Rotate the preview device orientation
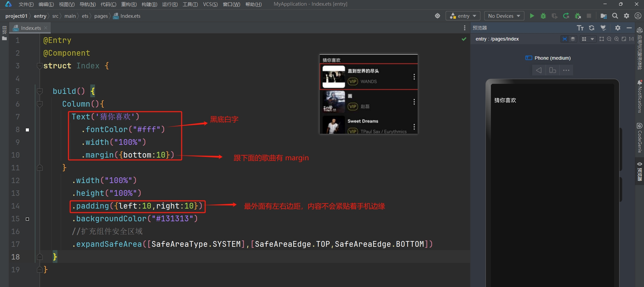This screenshot has height=287, width=644. [x=552, y=70]
